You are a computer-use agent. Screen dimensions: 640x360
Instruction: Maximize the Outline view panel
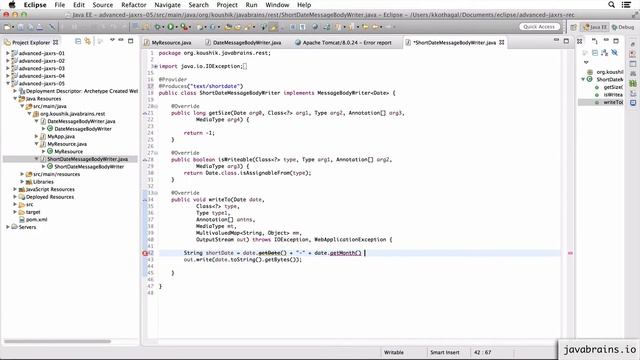616,41
